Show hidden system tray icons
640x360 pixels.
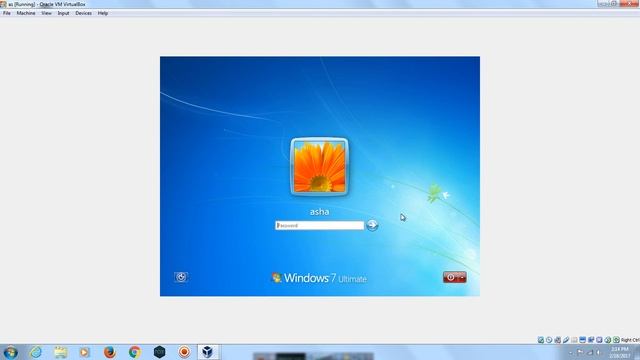571,353
